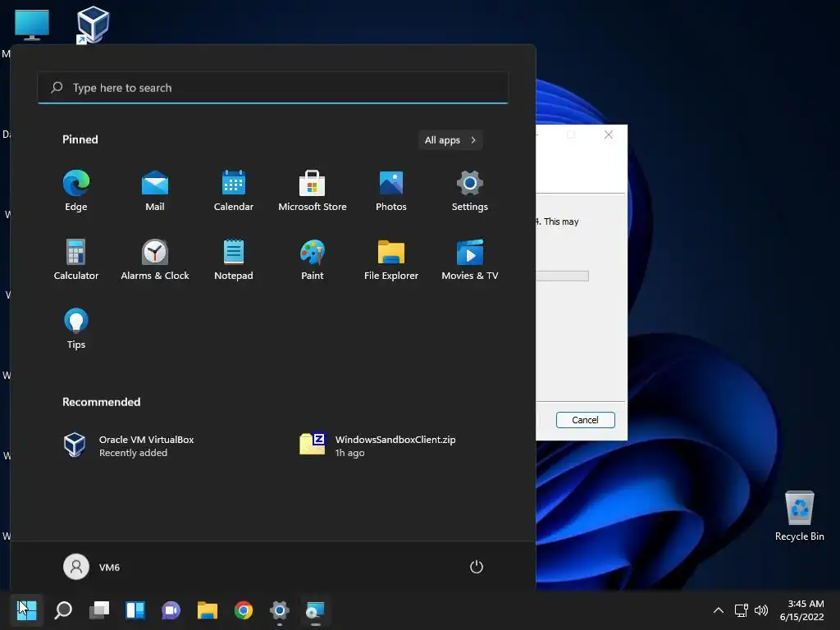
Task: Open Settings from pinned apps
Action: coord(470,190)
